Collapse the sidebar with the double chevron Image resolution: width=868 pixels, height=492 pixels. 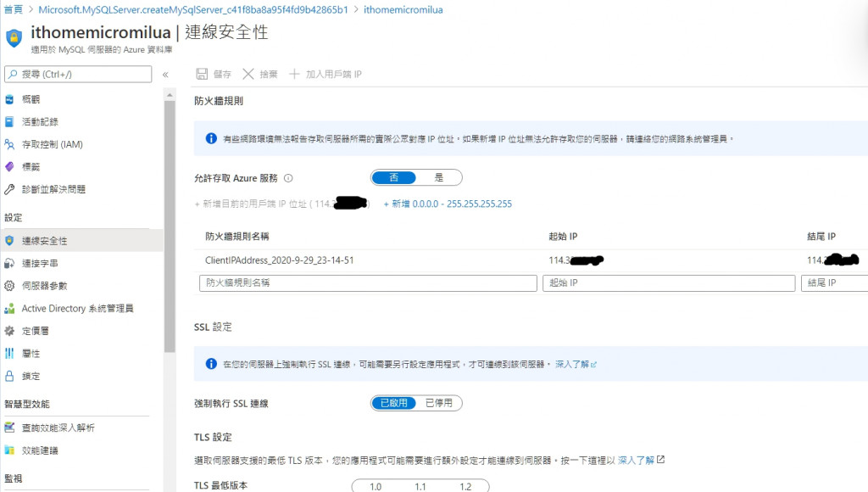click(x=165, y=75)
